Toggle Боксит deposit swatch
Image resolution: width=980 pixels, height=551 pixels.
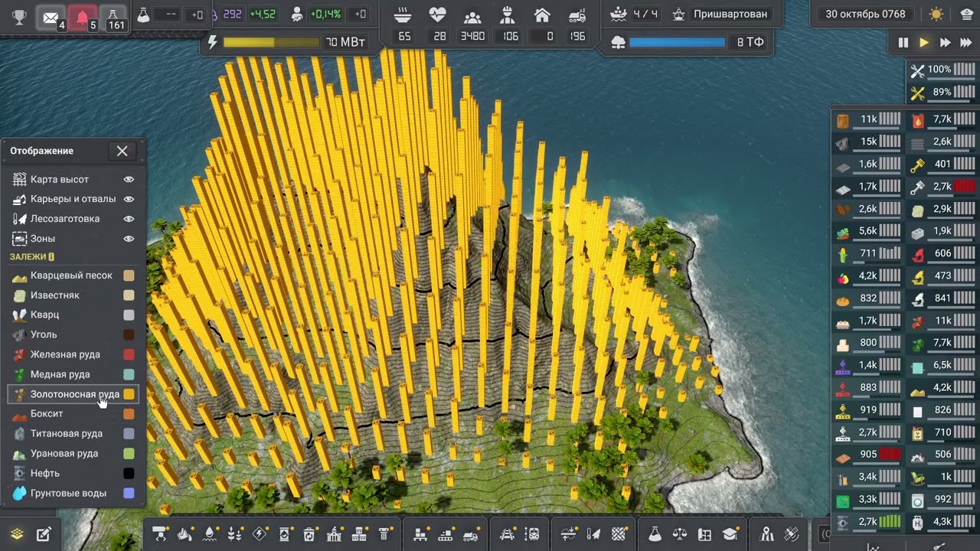(129, 414)
